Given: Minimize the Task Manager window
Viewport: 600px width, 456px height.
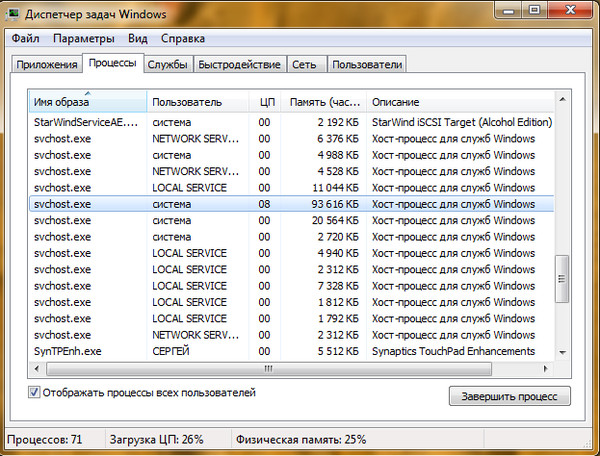Looking at the screenshot, I should [508, 11].
